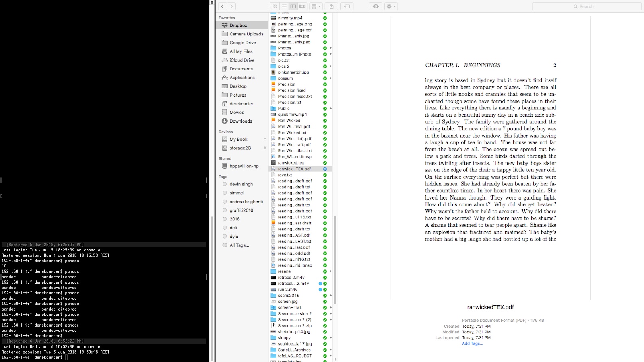Switch Finder to icon view
644x362 pixels.
click(x=275, y=6)
